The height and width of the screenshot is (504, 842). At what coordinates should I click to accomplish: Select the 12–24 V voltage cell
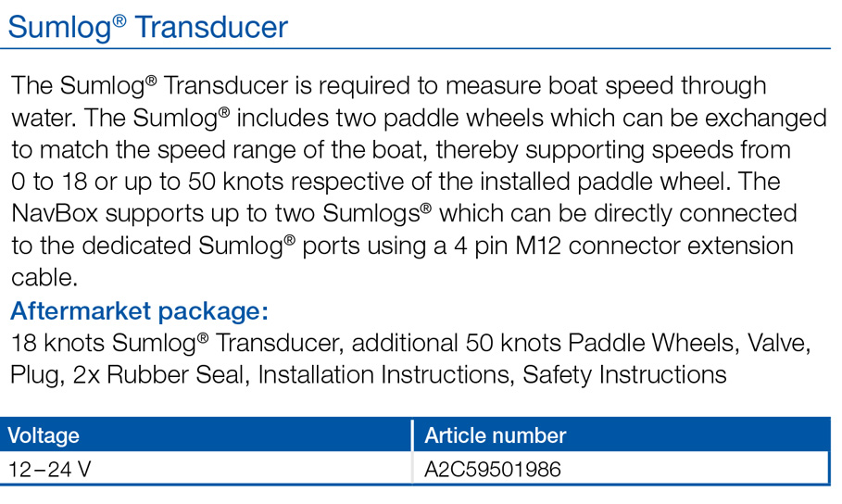point(49,470)
